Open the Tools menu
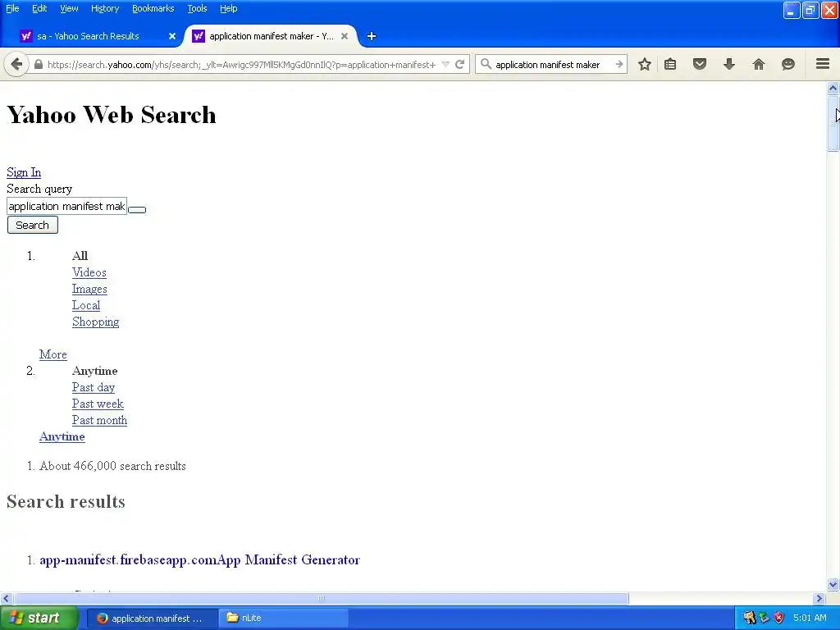 pyautogui.click(x=197, y=8)
